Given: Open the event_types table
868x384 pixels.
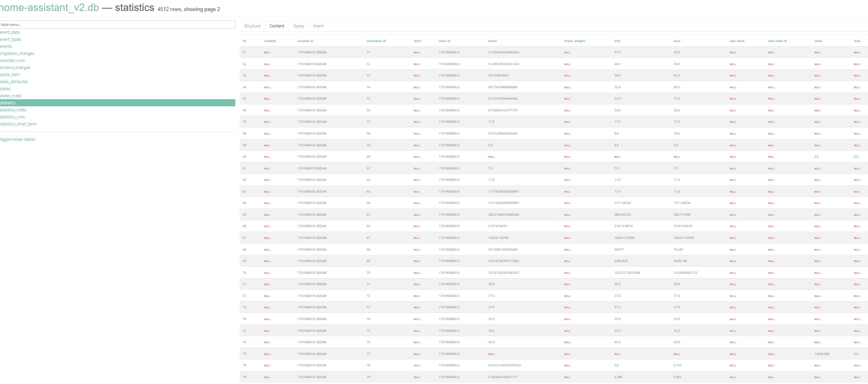Looking at the screenshot, I should pyautogui.click(x=11, y=39).
